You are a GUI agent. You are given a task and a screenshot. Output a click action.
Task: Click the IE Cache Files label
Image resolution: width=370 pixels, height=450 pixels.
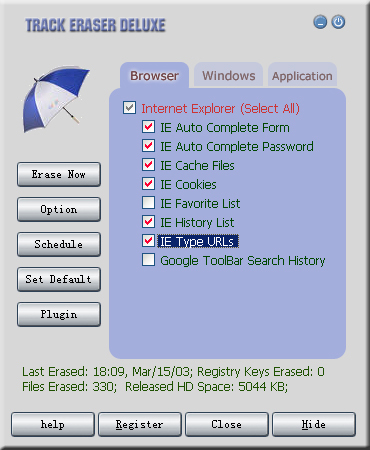pos(197,165)
